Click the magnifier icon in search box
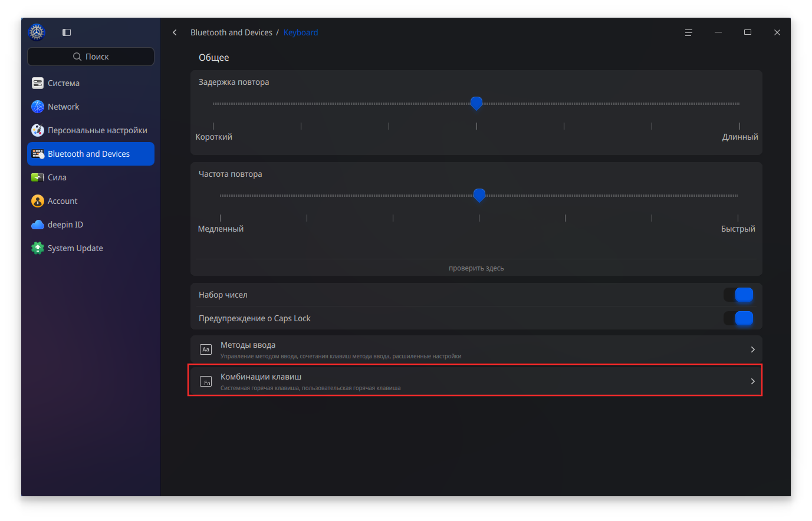 pos(77,57)
